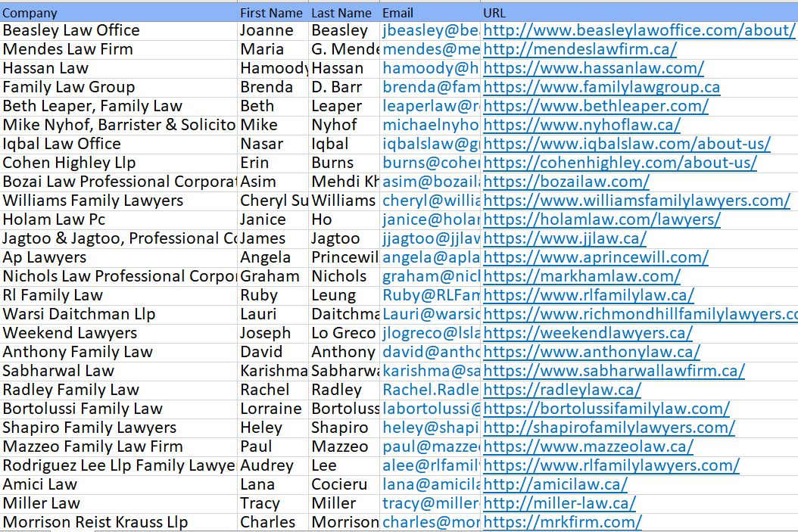
Task: Open cohenhighley.com/about-us URL
Action: [620, 163]
